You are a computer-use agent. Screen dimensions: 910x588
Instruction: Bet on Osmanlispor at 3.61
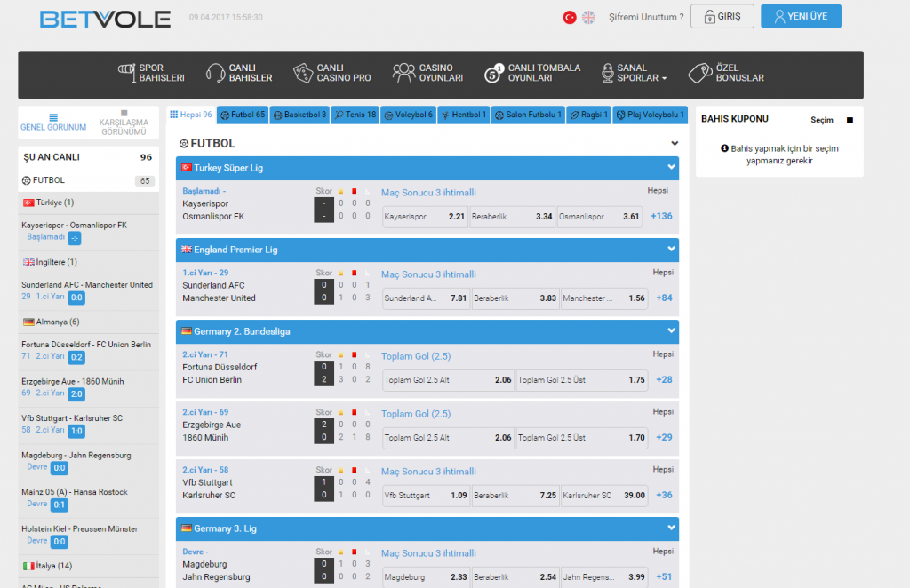point(600,217)
